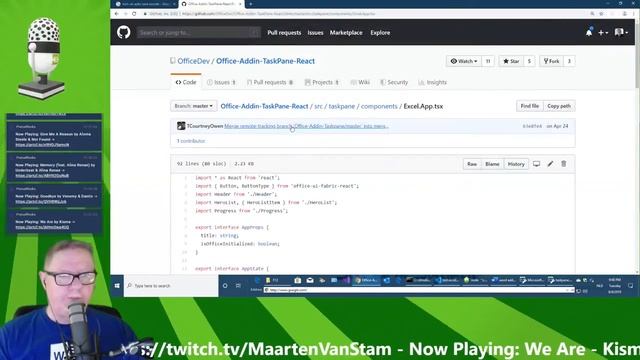
Task: Open the plus create-new menu
Action: point(603,33)
